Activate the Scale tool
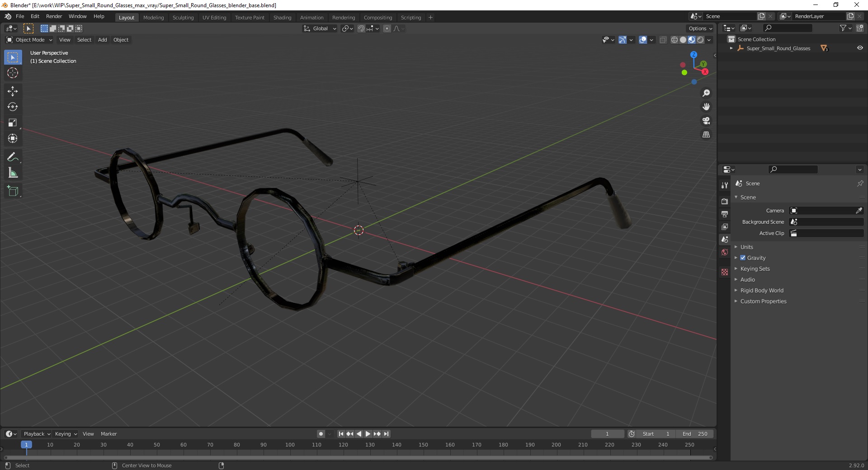Image resolution: width=868 pixels, height=470 pixels. [13, 123]
